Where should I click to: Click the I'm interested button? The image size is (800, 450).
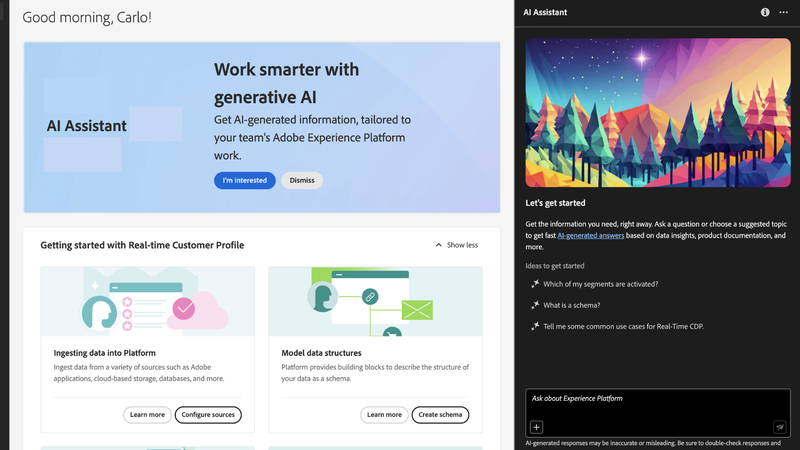click(x=244, y=180)
